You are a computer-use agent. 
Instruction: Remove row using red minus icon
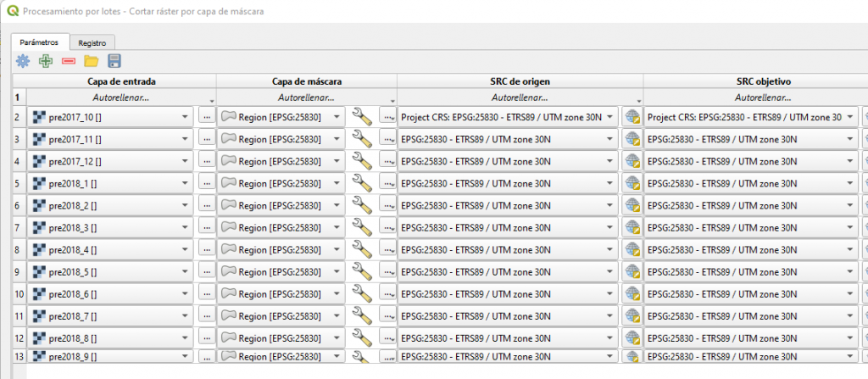tap(69, 61)
